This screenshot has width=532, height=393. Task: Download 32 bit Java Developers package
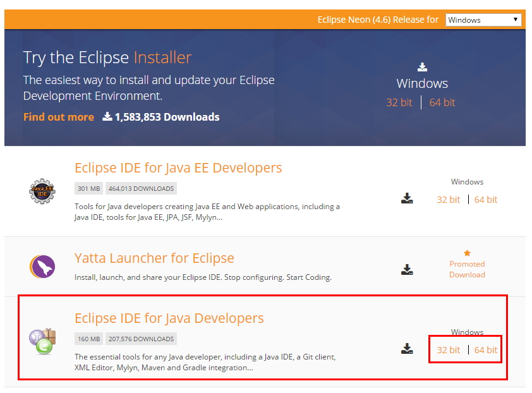pyautogui.click(x=448, y=350)
